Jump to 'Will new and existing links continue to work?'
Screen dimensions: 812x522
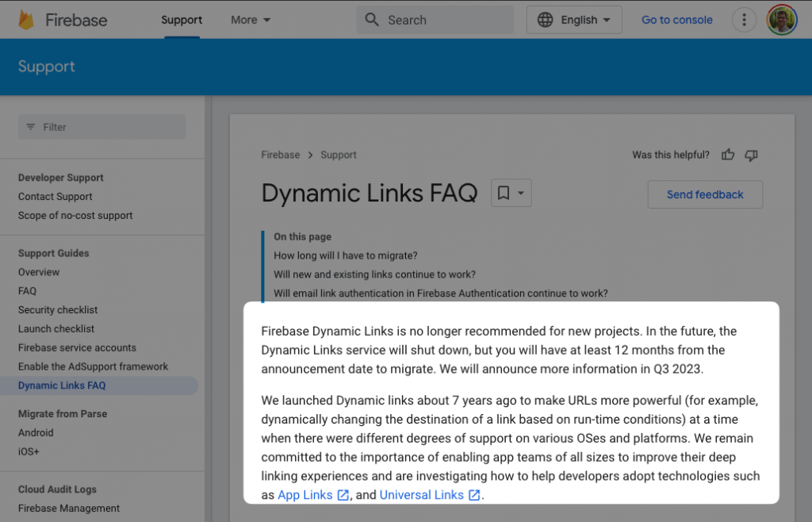coord(374,274)
